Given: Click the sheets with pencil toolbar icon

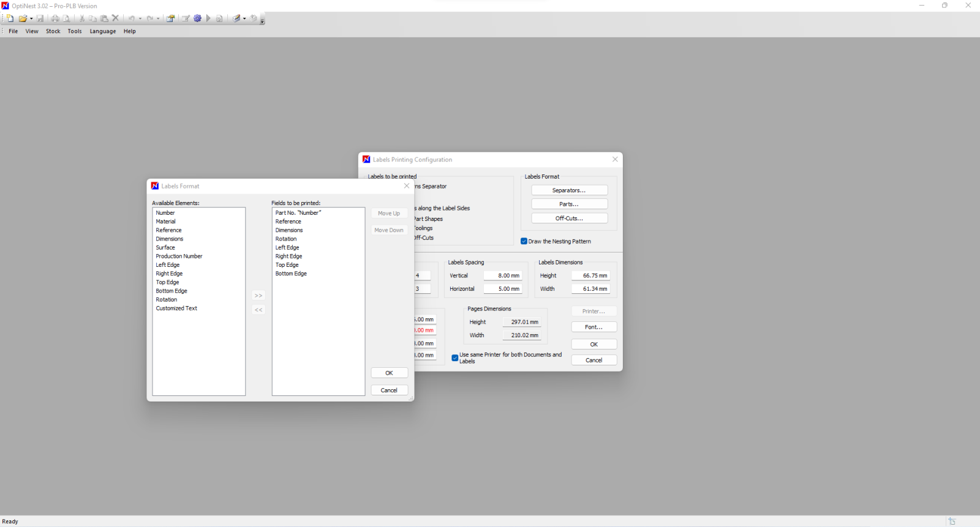Looking at the screenshot, I should click(236, 18).
